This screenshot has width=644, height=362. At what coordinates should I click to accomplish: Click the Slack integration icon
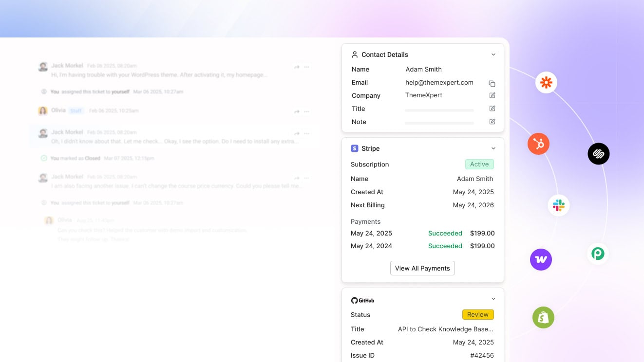[x=558, y=205]
